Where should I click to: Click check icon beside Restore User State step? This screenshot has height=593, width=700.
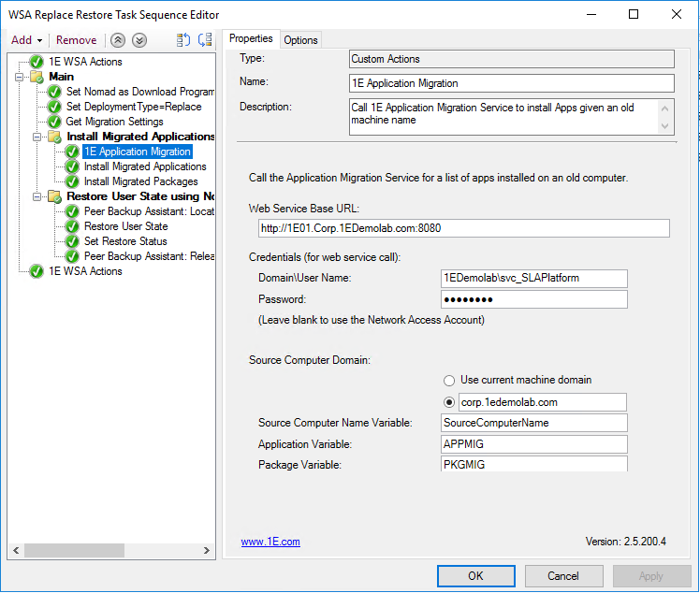pyautogui.click(x=72, y=226)
